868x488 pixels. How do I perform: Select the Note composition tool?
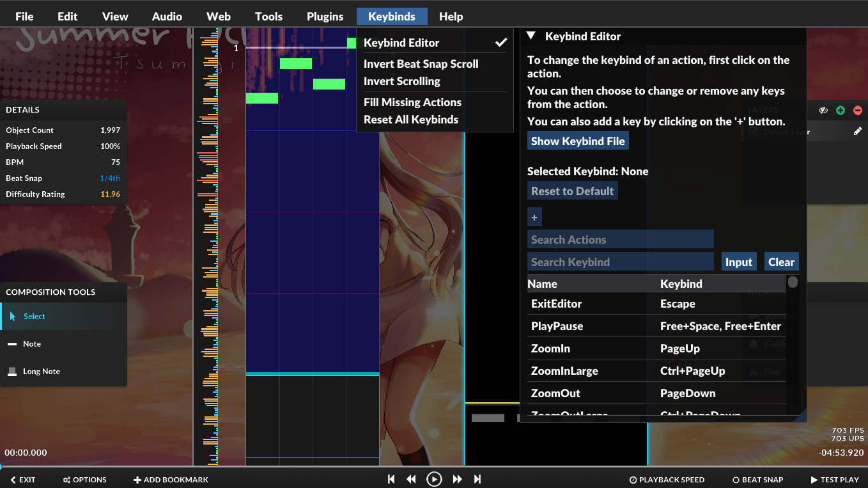click(x=32, y=344)
